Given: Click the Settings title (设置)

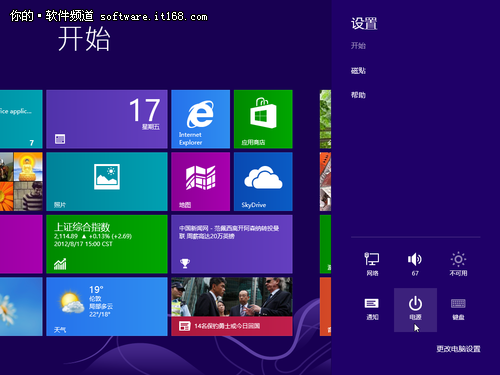Looking at the screenshot, I should coord(364,24).
